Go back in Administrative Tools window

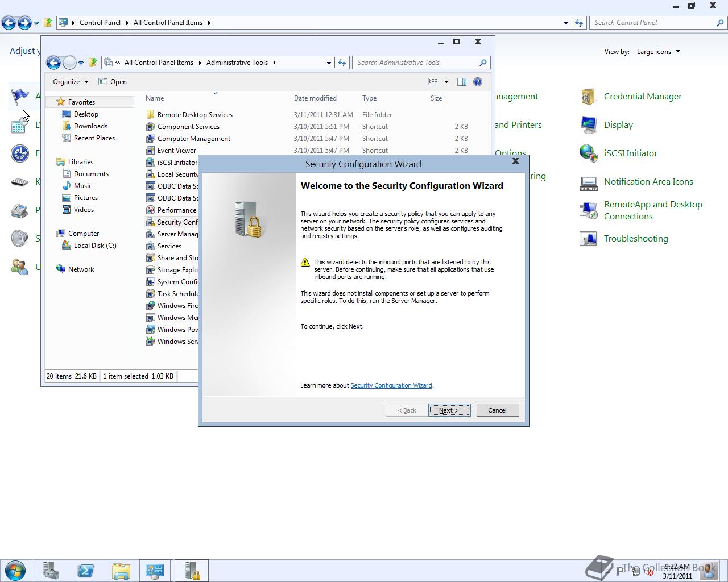[x=53, y=63]
